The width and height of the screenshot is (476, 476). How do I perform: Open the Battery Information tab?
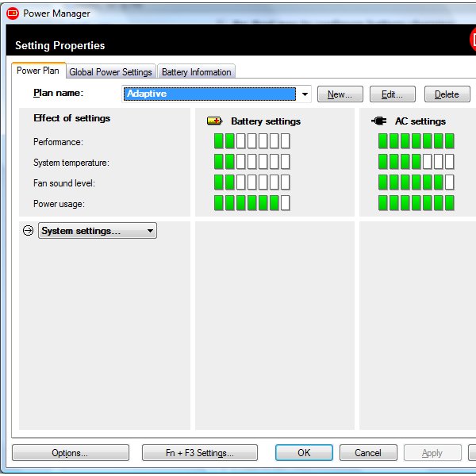click(197, 72)
